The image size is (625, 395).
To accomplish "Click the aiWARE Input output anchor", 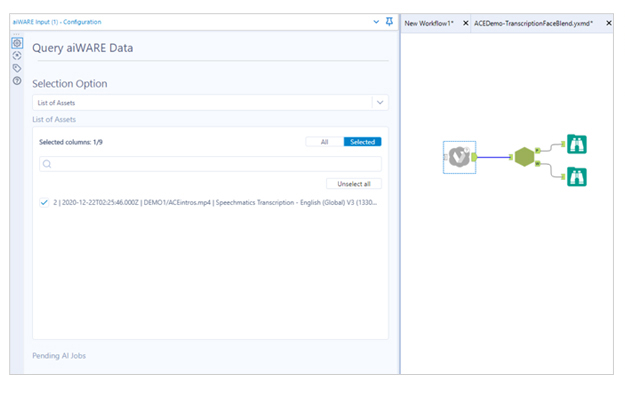I will 474,157.
